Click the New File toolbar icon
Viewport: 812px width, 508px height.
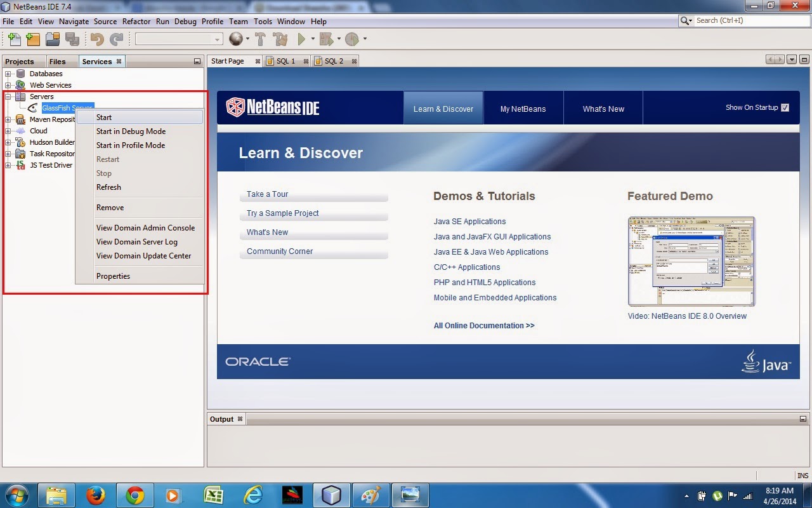point(14,39)
